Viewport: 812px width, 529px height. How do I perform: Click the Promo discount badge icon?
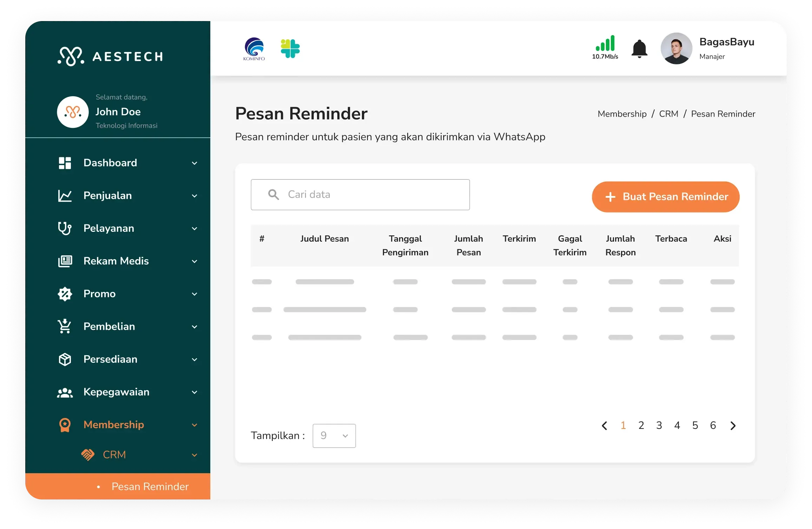65,294
